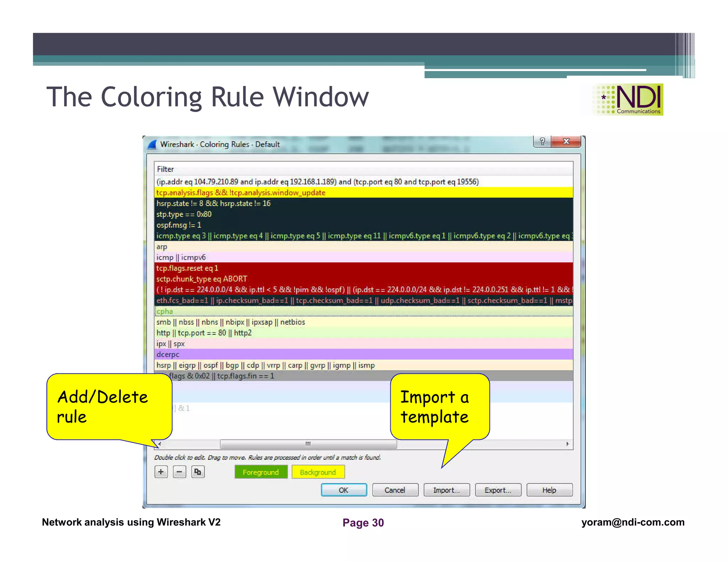Close the Coloring Rules dialog

click(566, 141)
